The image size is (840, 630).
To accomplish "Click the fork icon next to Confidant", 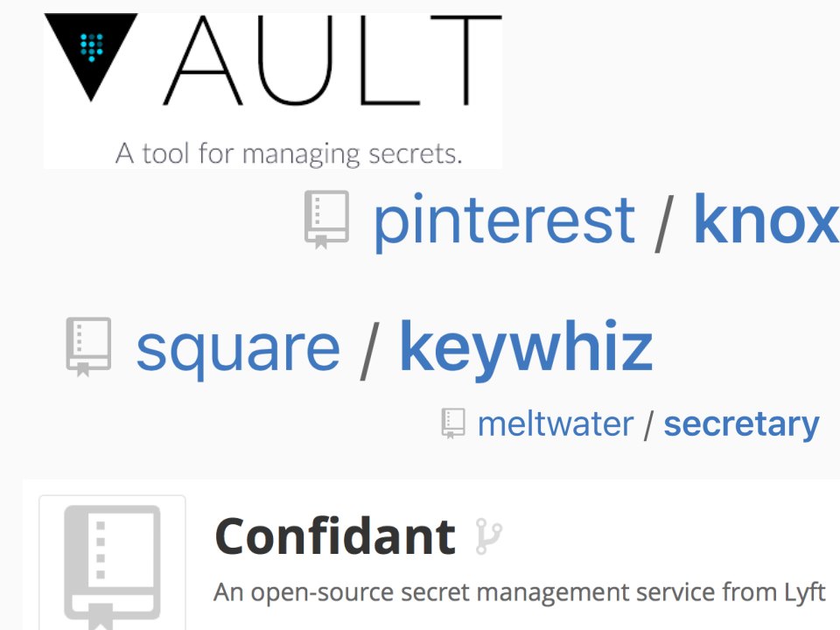I will (488, 535).
